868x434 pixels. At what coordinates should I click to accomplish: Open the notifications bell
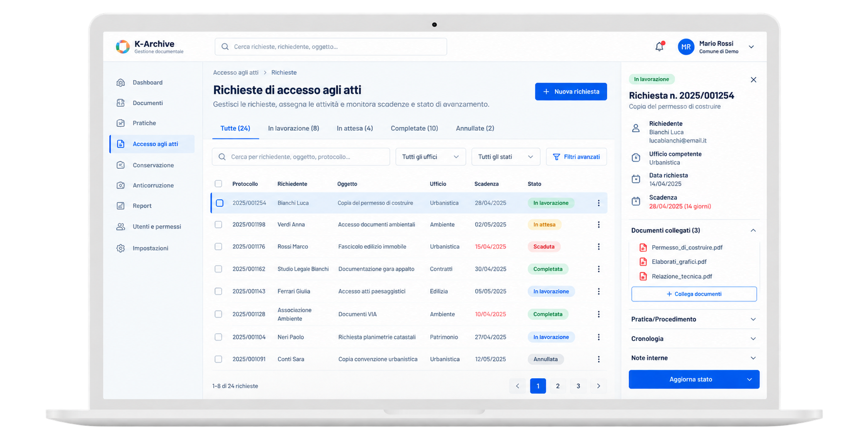pyautogui.click(x=660, y=46)
